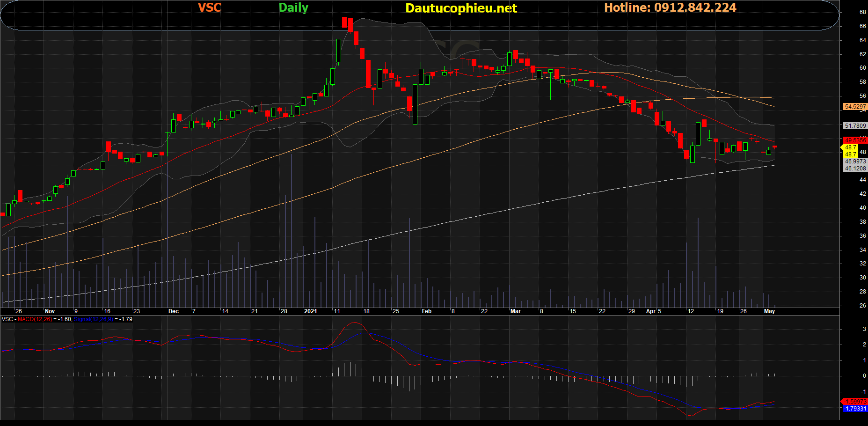The width and height of the screenshot is (868, 426).
Task: Click the Mar month label on date axis
Action: tap(516, 311)
